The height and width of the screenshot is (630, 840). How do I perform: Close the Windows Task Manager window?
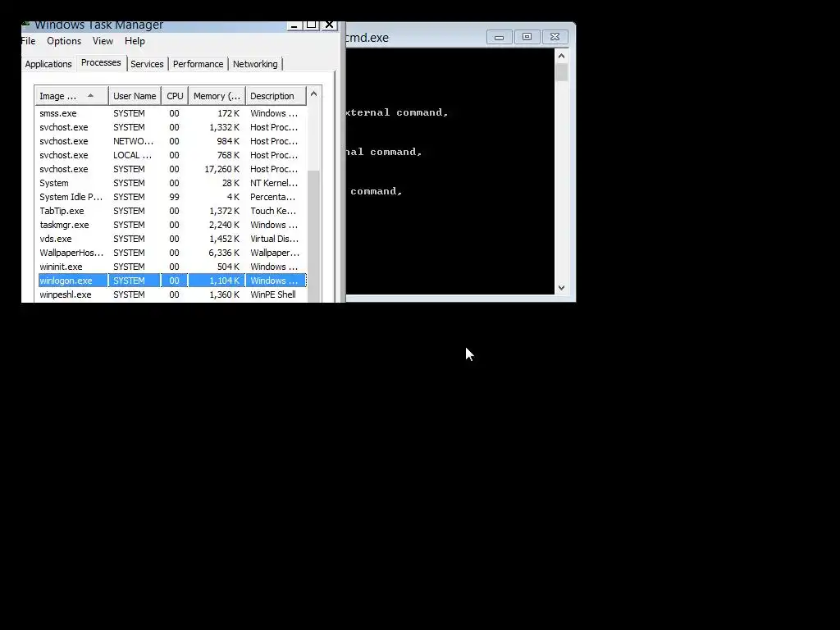point(330,25)
